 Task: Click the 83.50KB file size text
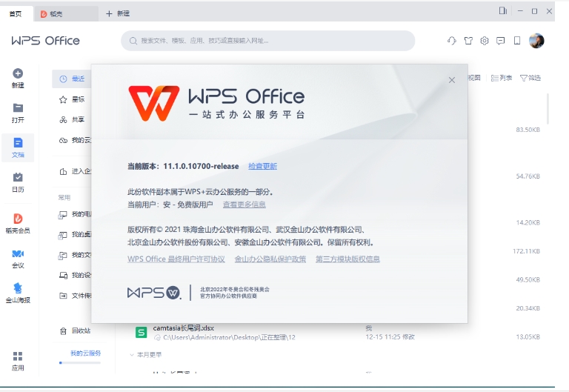click(528, 130)
